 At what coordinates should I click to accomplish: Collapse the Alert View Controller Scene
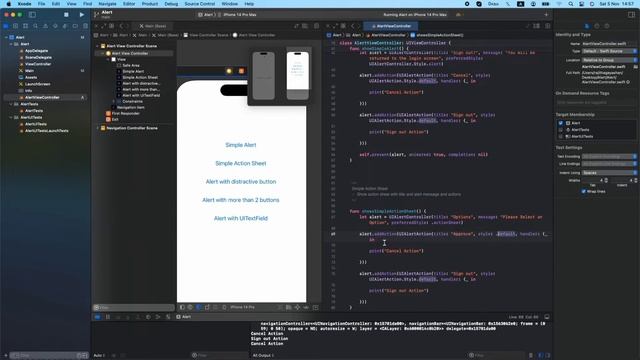tap(98, 46)
